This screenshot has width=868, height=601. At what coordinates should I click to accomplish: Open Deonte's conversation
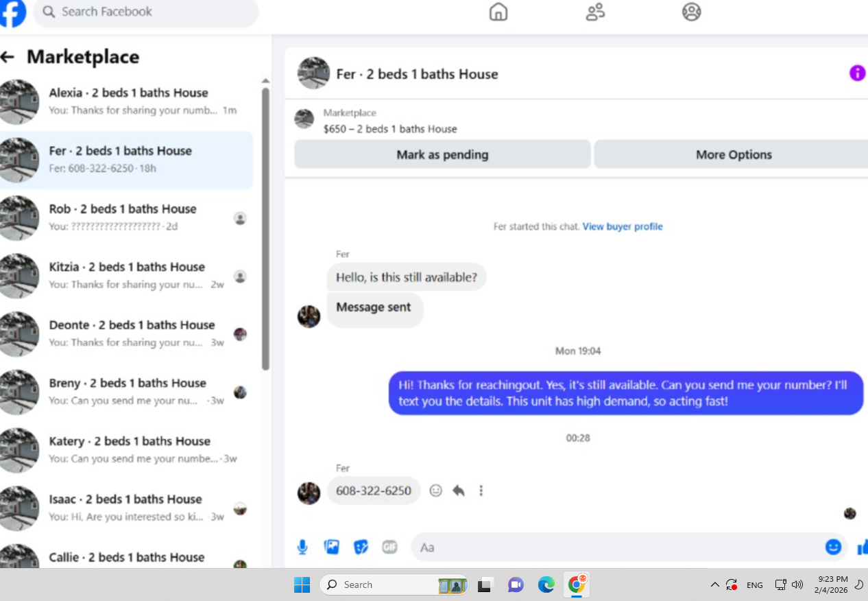[x=127, y=333]
